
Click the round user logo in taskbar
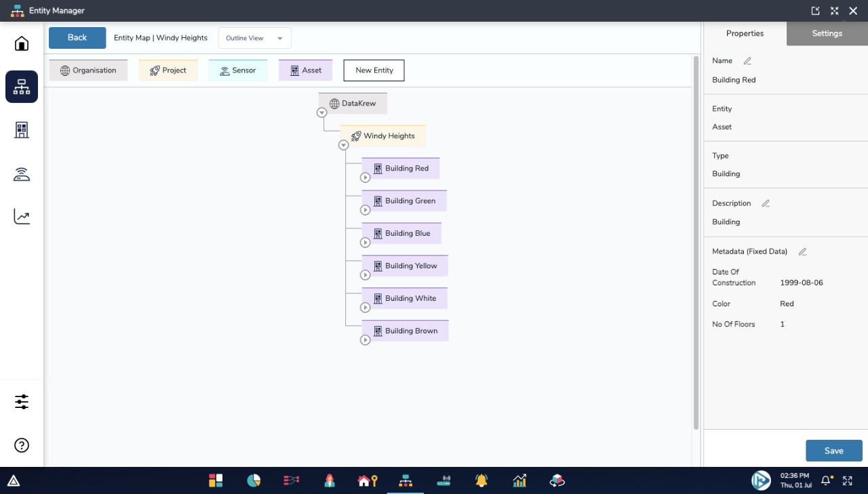(x=761, y=480)
